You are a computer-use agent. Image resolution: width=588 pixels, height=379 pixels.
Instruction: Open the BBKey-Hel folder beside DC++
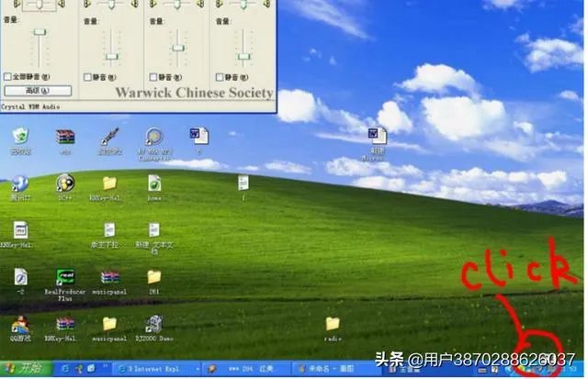(109, 184)
